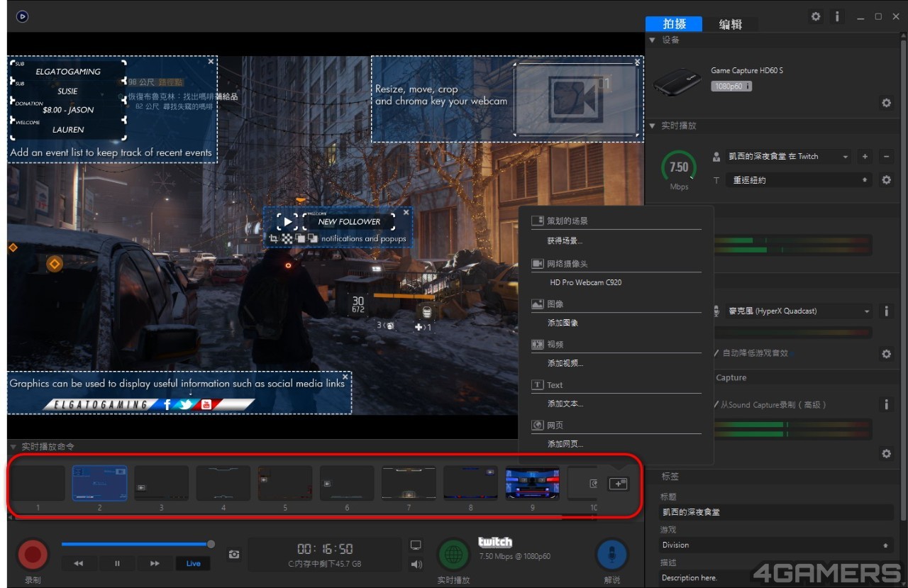Select scene thumbnail 9
This screenshot has height=588, width=908.
click(x=532, y=483)
